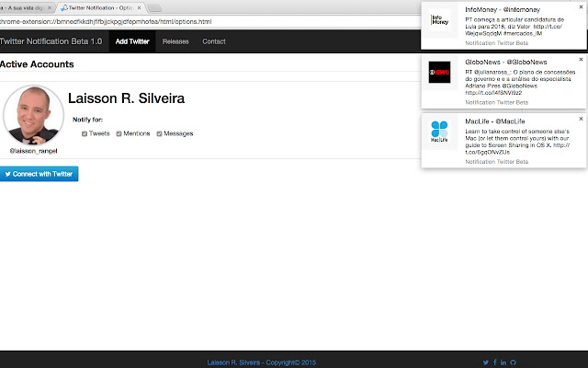Open the Contact nav item
This screenshot has height=368, width=588.
pos(214,41)
